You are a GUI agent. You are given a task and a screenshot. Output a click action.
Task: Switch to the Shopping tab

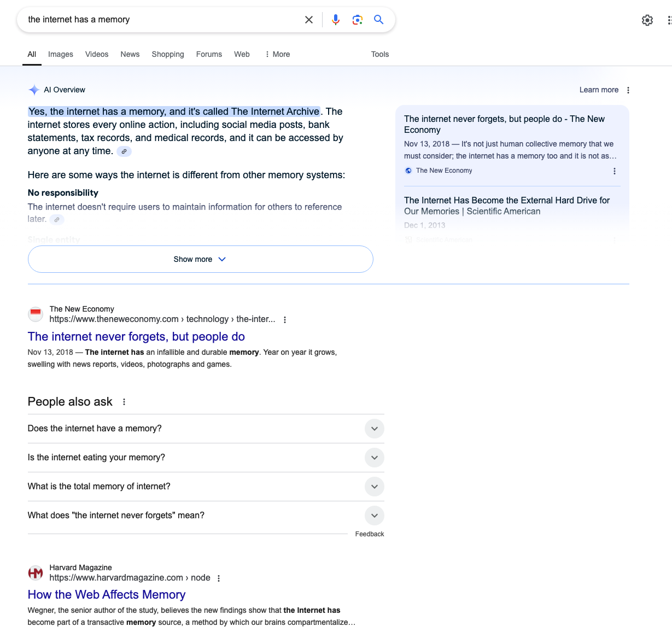click(x=168, y=54)
